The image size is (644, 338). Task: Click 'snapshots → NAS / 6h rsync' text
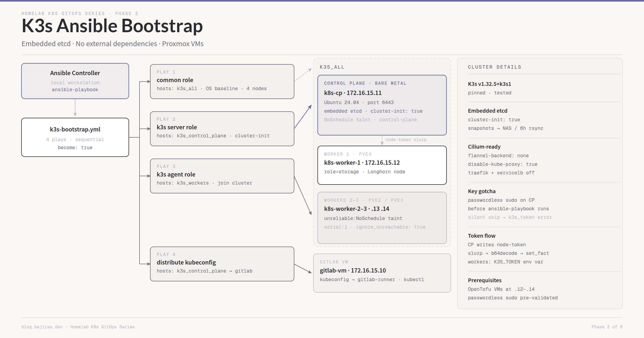click(506, 128)
